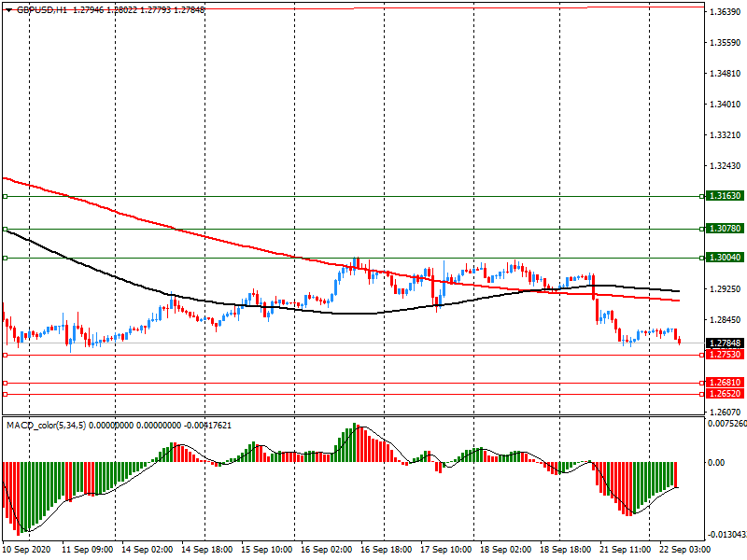Select the 1.26520 red support price label
The height and width of the screenshot is (560, 747).
click(725, 394)
